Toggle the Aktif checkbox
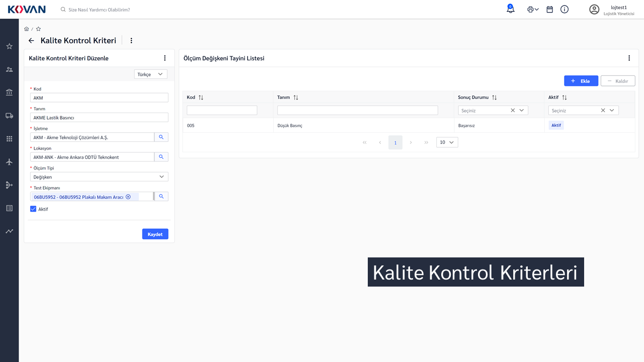This screenshot has height=362, width=644. click(x=33, y=209)
